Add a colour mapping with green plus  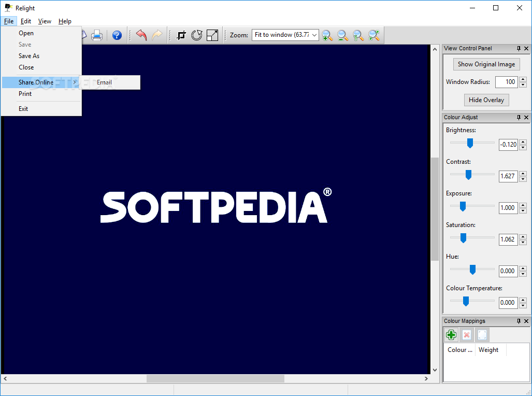pyautogui.click(x=451, y=335)
